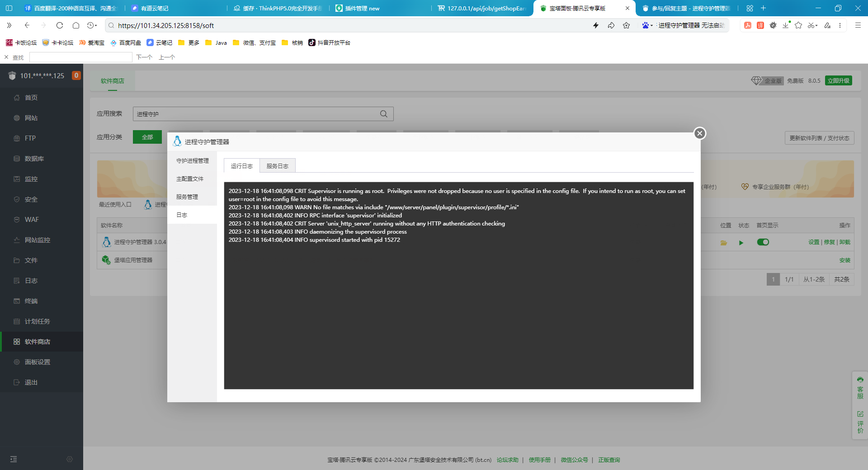Click 上一个 in the find bar
868x470 pixels.
[167, 57]
